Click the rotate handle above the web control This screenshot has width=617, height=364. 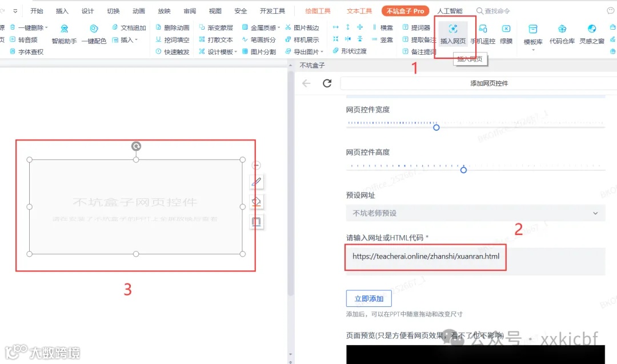(136, 146)
